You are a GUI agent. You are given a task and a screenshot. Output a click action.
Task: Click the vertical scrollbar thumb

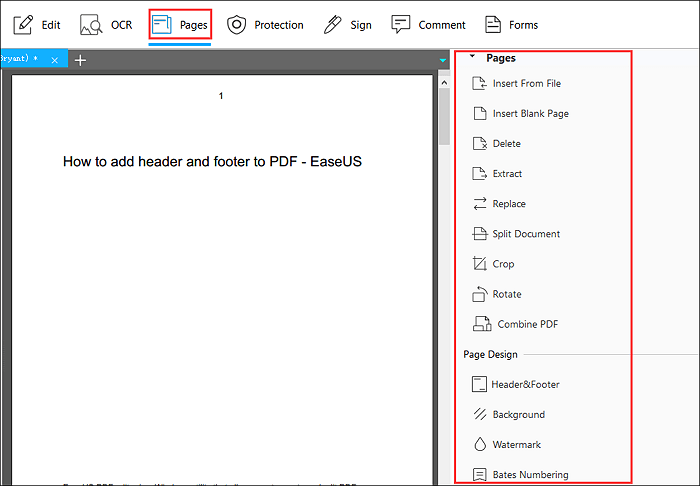pyautogui.click(x=444, y=116)
